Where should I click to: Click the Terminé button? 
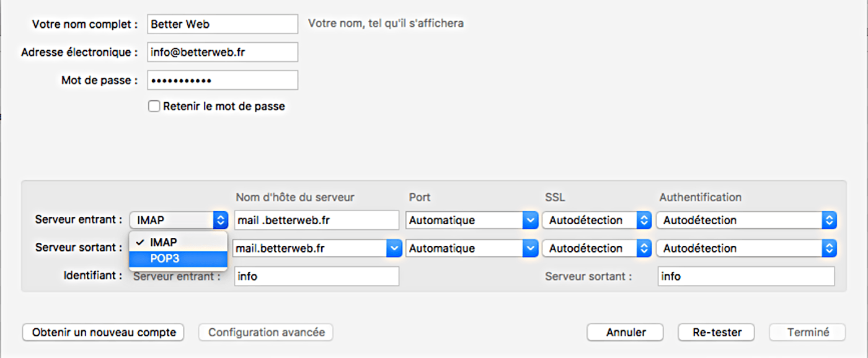pos(807,333)
